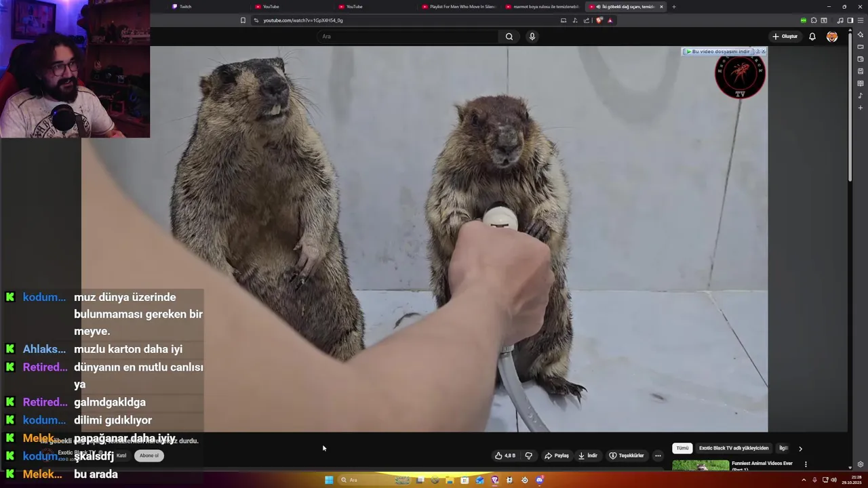868x488 pixels.
Task: Click the music note playlist icon in address bar
Action: (575, 20)
